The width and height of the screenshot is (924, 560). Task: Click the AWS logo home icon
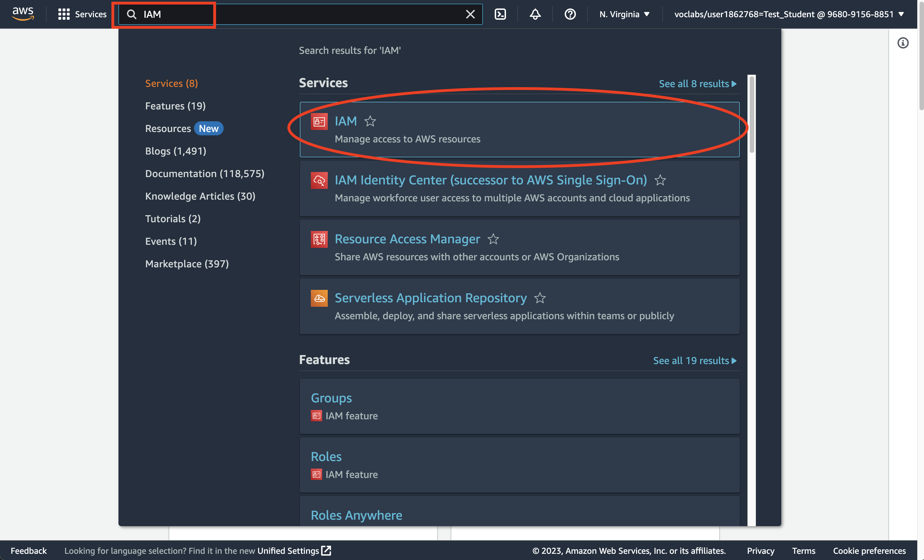click(23, 14)
